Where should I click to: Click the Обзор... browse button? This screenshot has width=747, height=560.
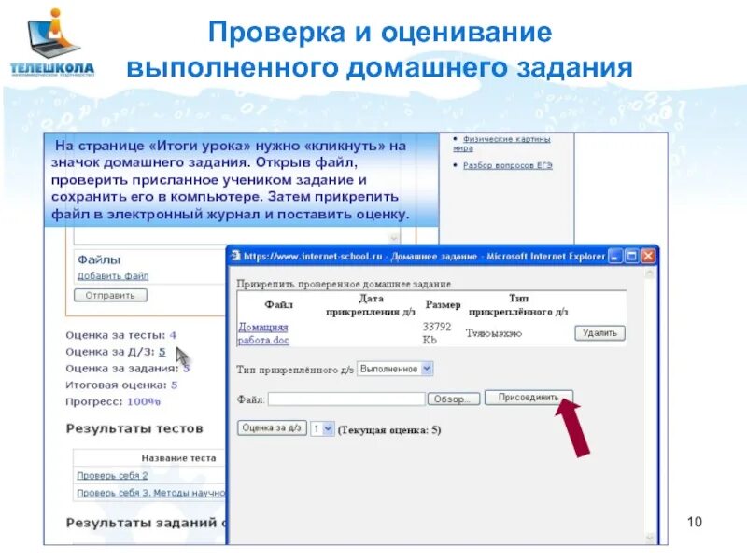(454, 399)
